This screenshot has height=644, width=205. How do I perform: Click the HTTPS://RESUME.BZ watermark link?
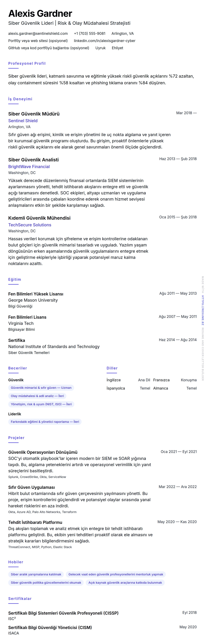pyautogui.click(x=203, y=310)
